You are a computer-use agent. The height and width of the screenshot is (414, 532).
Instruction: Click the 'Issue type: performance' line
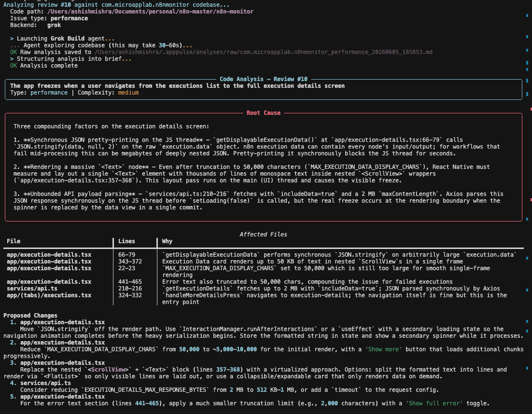tap(49, 18)
